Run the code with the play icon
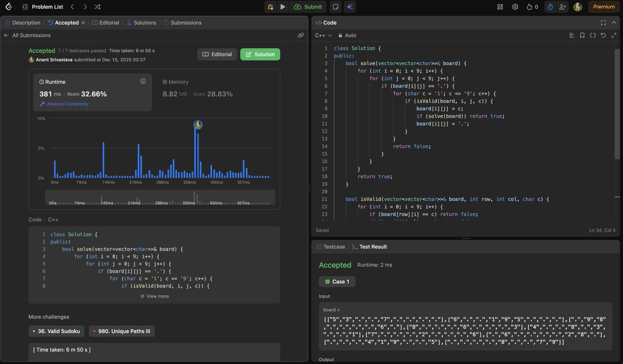The height and width of the screenshot is (364, 623). click(x=282, y=7)
